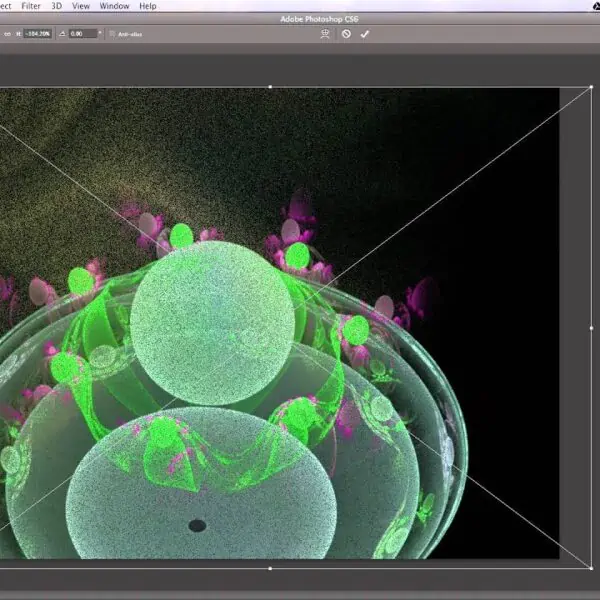600x600 pixels.
Task: Edit the height scale percentage field
Action: [x=38, y=34]
